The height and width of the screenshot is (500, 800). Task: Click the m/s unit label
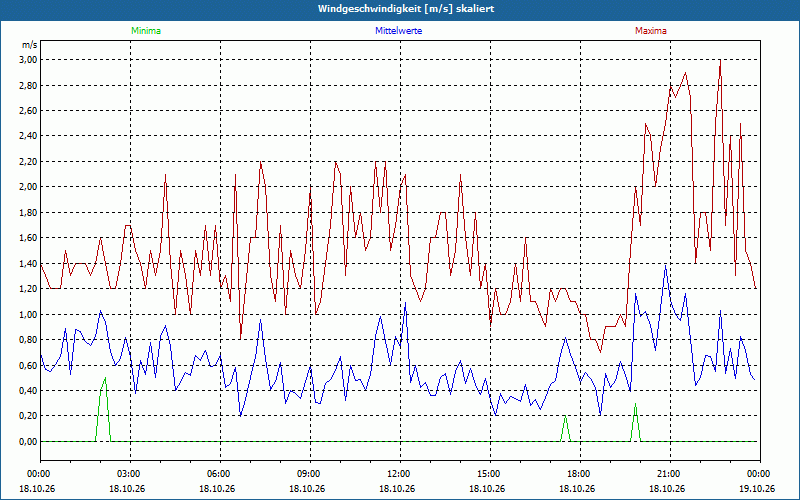point(29,45)
